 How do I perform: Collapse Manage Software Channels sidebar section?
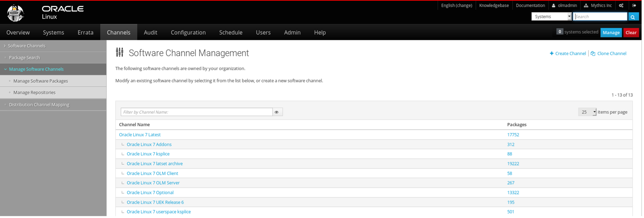(x=36, y=69)
